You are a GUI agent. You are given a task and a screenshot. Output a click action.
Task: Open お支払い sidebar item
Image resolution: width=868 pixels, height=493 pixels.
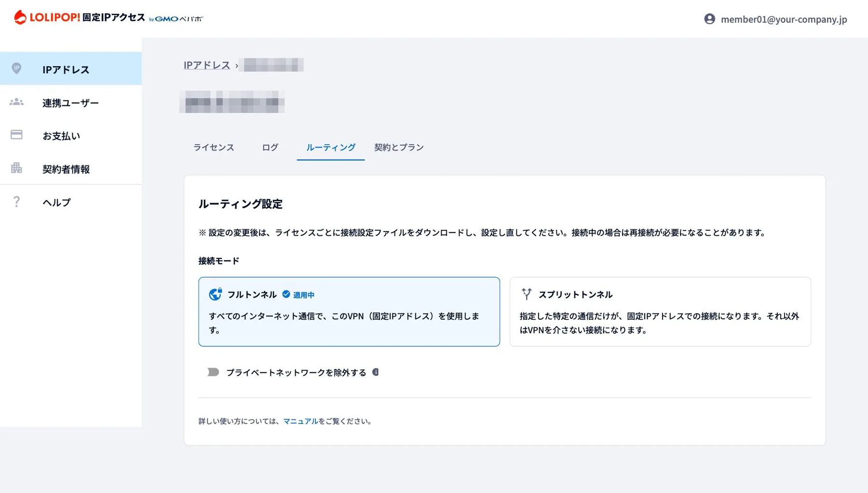[x=71, y=136]
